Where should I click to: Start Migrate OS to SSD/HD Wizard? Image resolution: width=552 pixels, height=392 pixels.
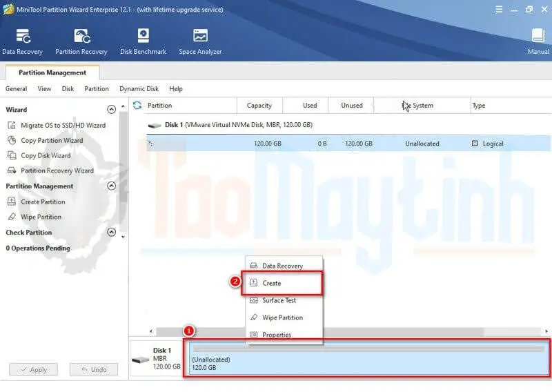click(62, 126)
